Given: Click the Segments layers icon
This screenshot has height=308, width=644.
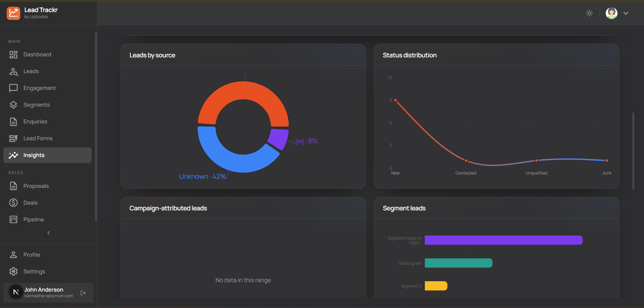Looking at the screenshot, I should (13, 105).
